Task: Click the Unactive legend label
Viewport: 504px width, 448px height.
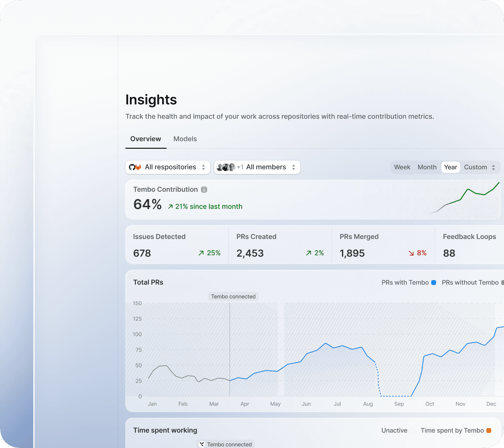Action: click(x=394, y=430)
